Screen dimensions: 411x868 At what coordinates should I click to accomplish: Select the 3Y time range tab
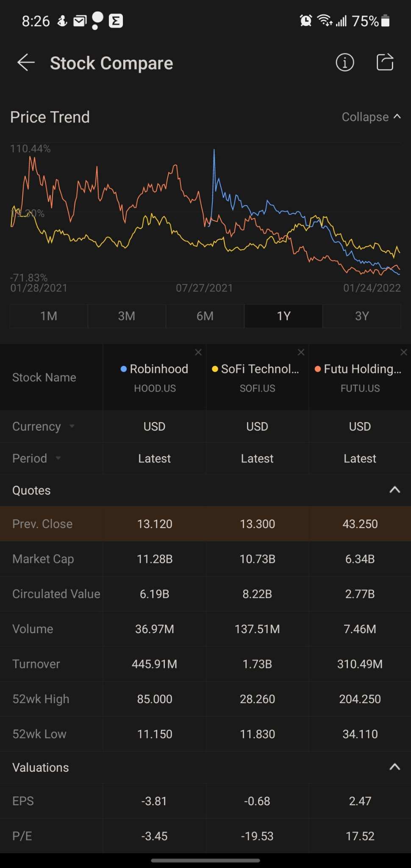(362, 316)
